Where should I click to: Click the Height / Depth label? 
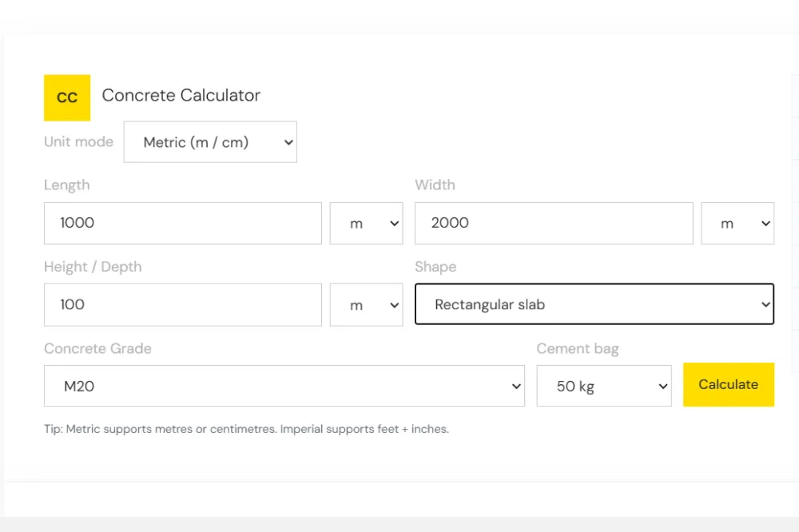(x=93, y=267)
